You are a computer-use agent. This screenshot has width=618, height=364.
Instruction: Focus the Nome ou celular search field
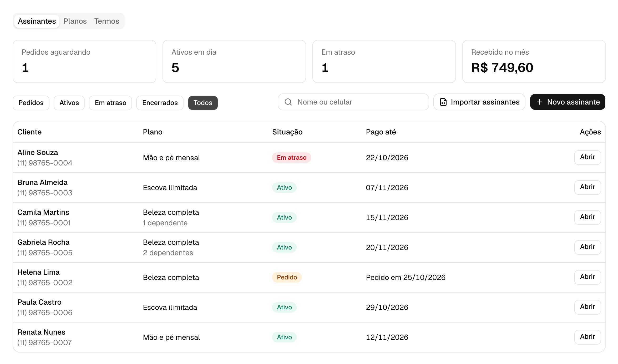coord(353,102)
